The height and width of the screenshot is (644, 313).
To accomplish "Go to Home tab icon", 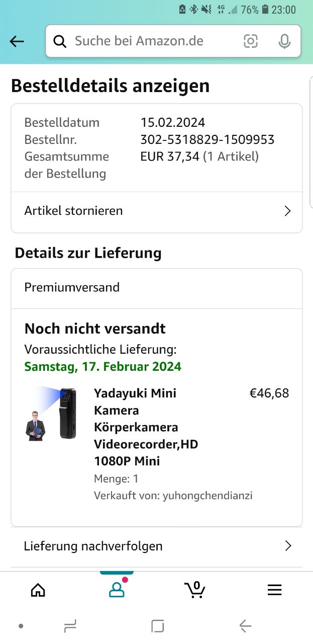I will pos(38,590).
